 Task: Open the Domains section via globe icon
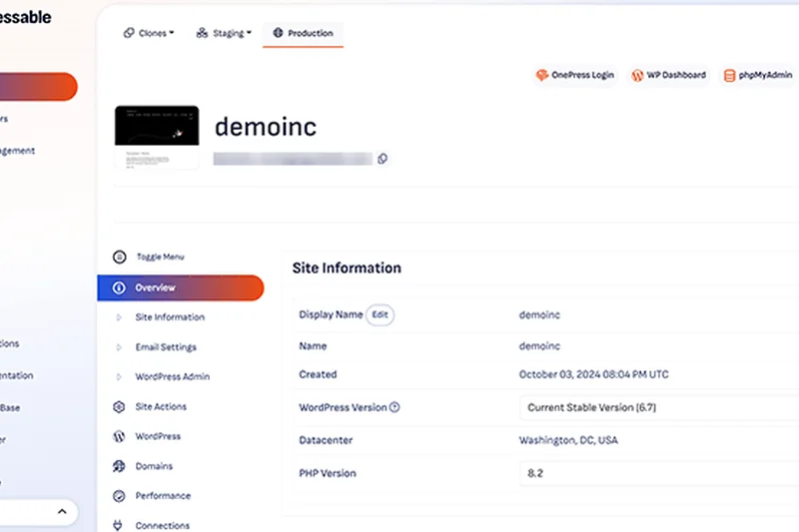point(119,466)
